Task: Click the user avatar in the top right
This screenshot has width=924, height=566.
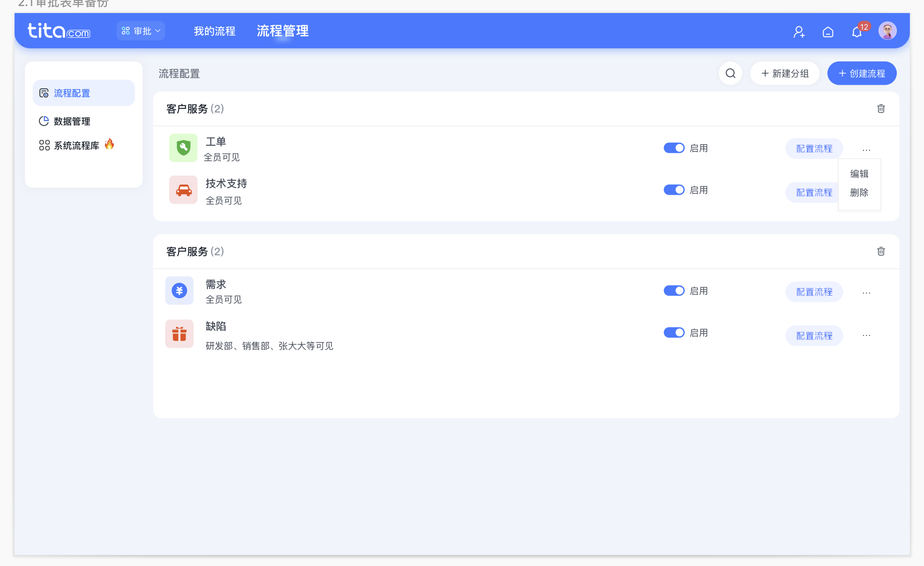Action: [887, 30]
